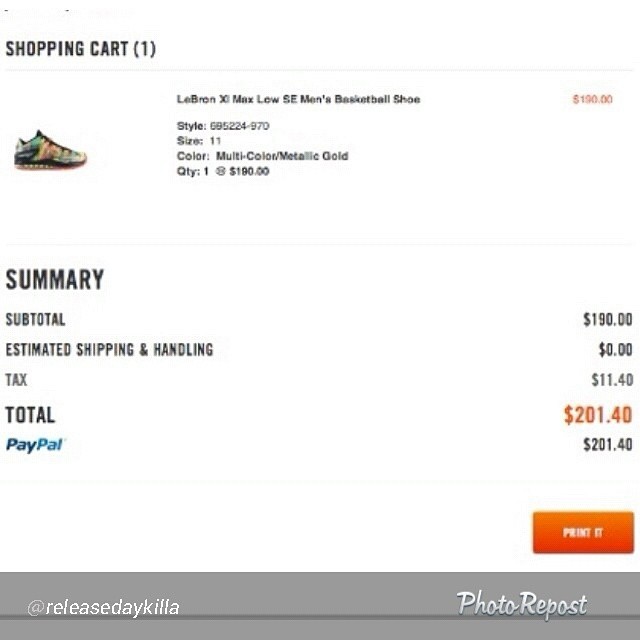Image resolution: width=640 pixels, height=640 pixels.
Task: Select the orange $201.40 total amount
Action: coord(598,415)
